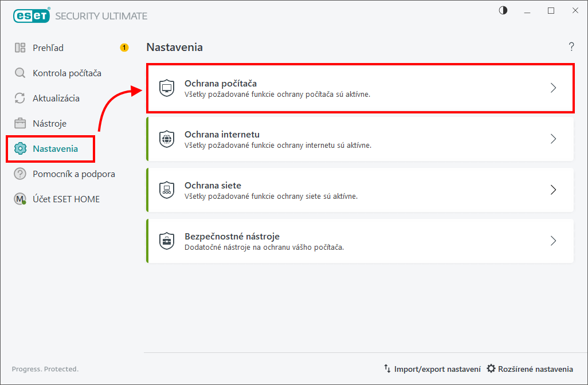Maximize the ESET window
The height and width of the screenshot is (385, 588).
coord(551,10)
